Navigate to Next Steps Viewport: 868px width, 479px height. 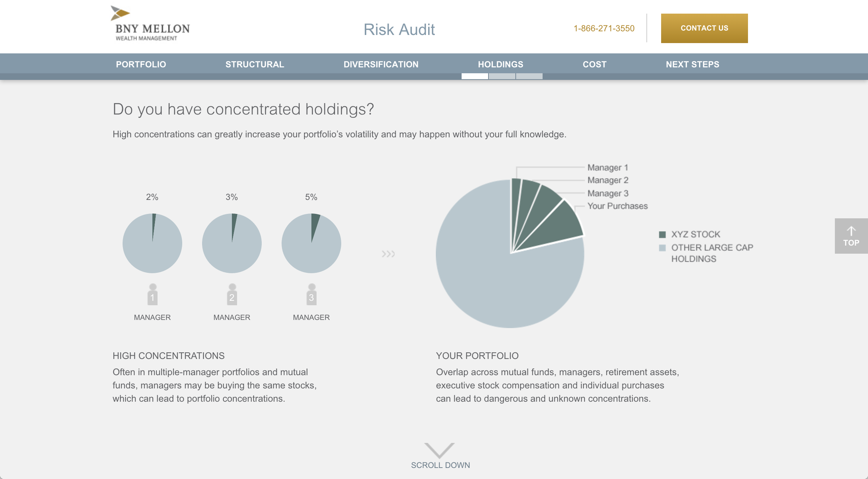[x=692, y=64]
